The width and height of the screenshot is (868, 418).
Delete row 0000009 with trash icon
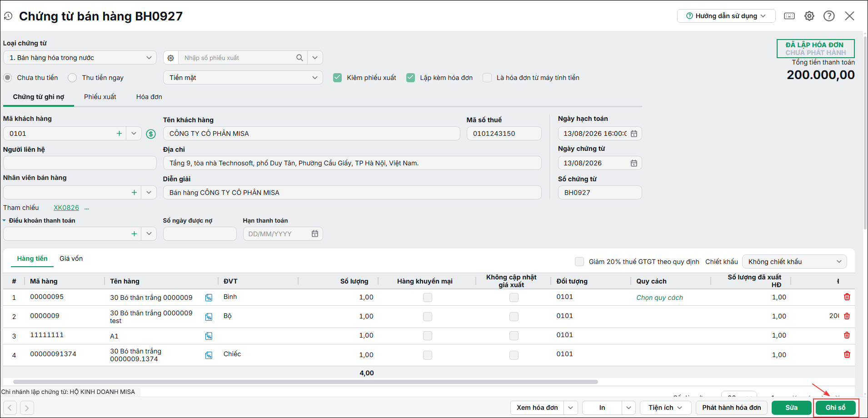coord(847,316)
